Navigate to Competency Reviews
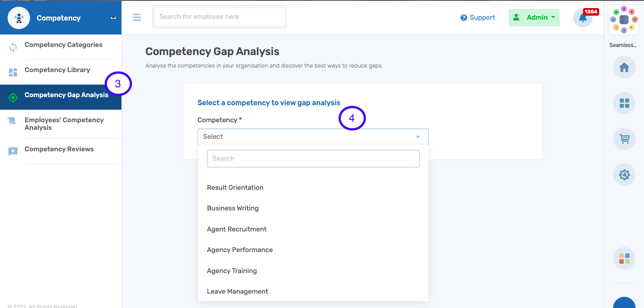Viewport: 644px width, 308px height. click(59, 149)
